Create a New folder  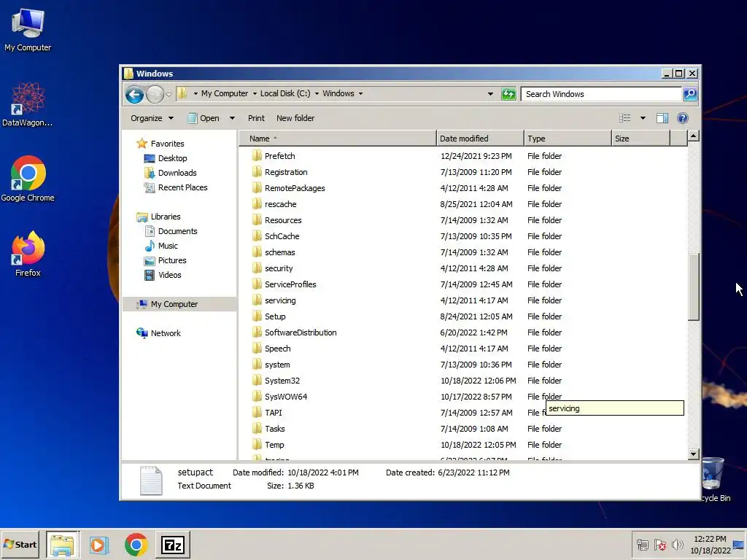[x=295, y=118]
